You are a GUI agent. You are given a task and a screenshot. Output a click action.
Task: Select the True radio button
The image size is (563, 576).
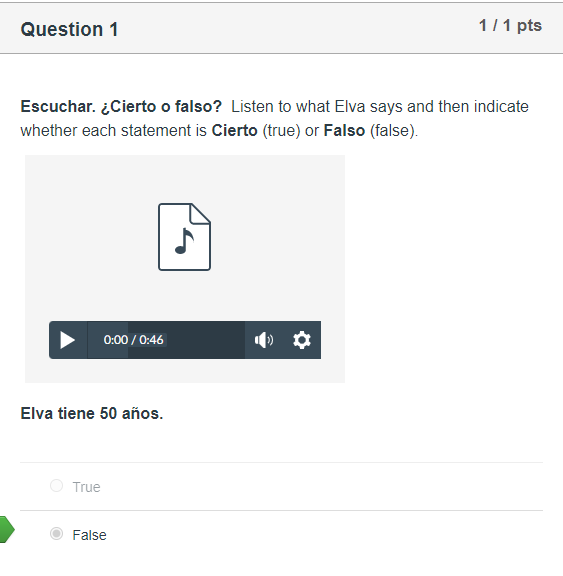coord(57,486)
